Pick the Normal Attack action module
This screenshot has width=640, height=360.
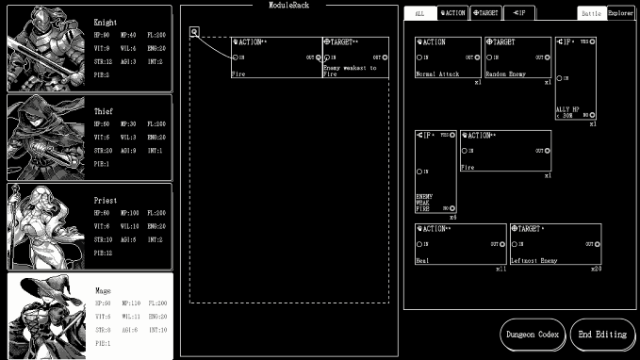[448, 58]
